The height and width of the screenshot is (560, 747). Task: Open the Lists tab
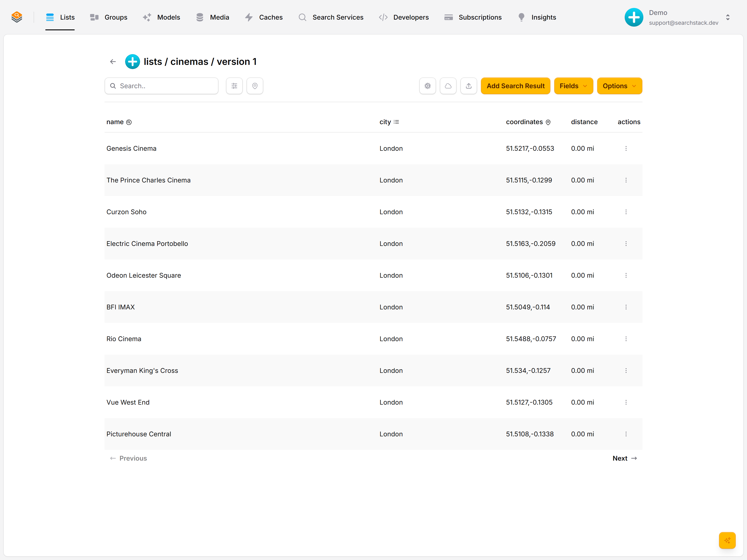[60, 17]
